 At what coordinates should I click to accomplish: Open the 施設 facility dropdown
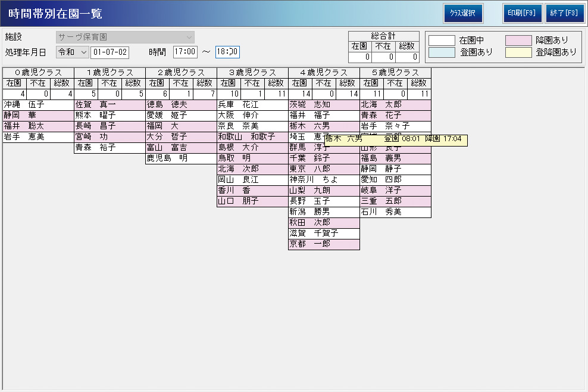[125, 37]
